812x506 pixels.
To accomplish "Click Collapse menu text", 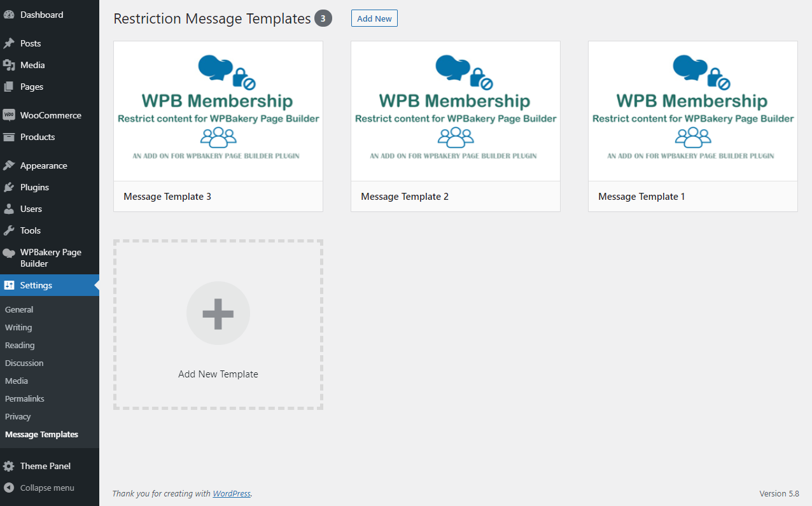I will 47,488.
